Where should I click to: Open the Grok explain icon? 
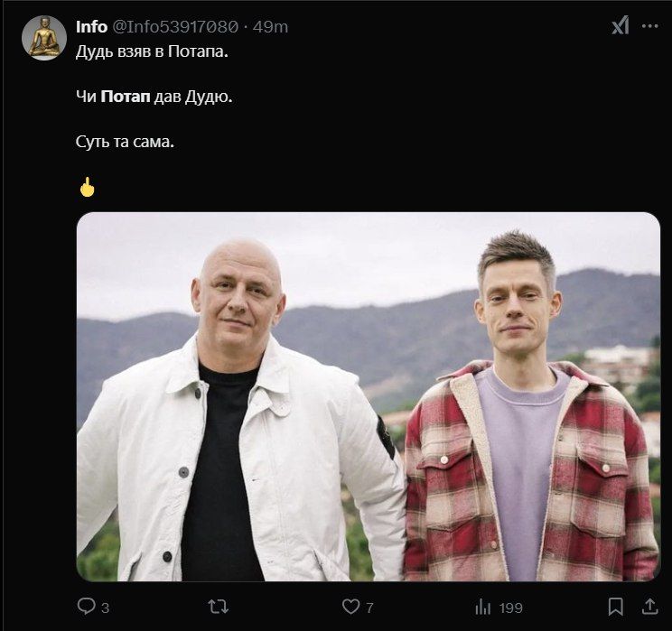[620, 26]
